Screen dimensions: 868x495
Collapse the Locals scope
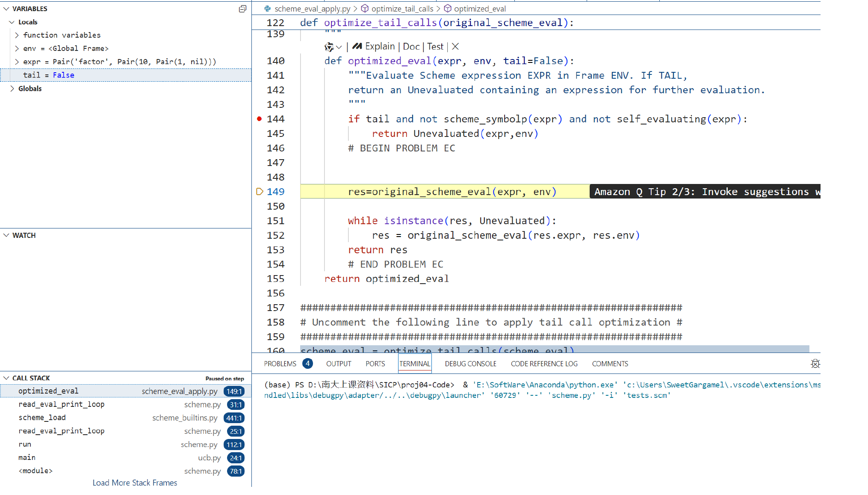12,22
